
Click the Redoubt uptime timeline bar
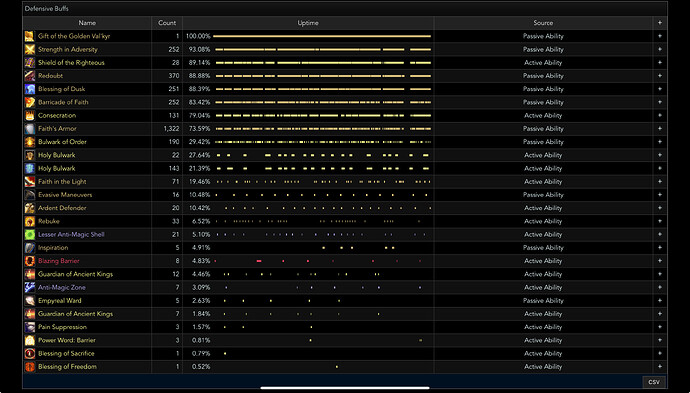point(323,76)
